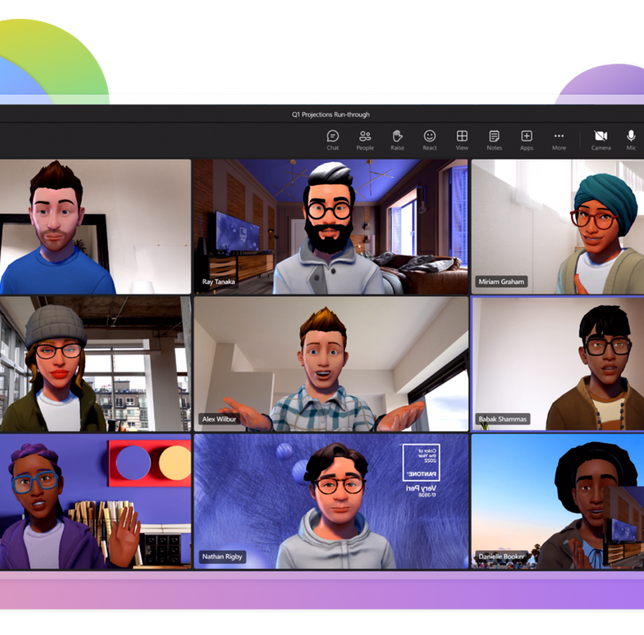Select Nathan Rigby's video tile
This screenshot has height=635, width=644.
point(331,500)
